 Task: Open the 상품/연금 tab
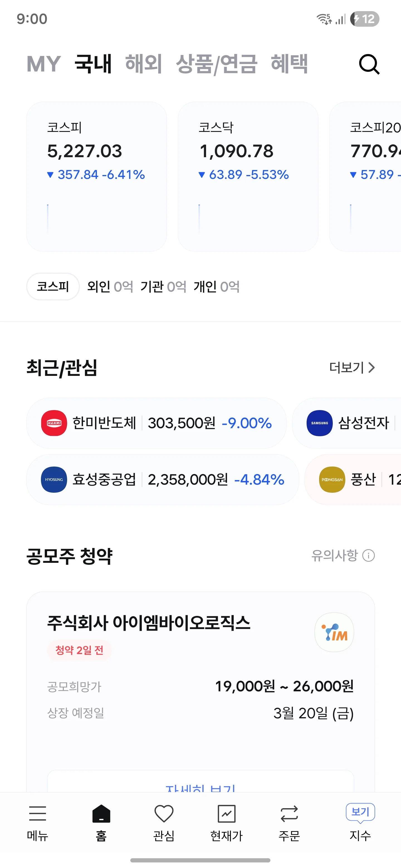coord(217,64)
